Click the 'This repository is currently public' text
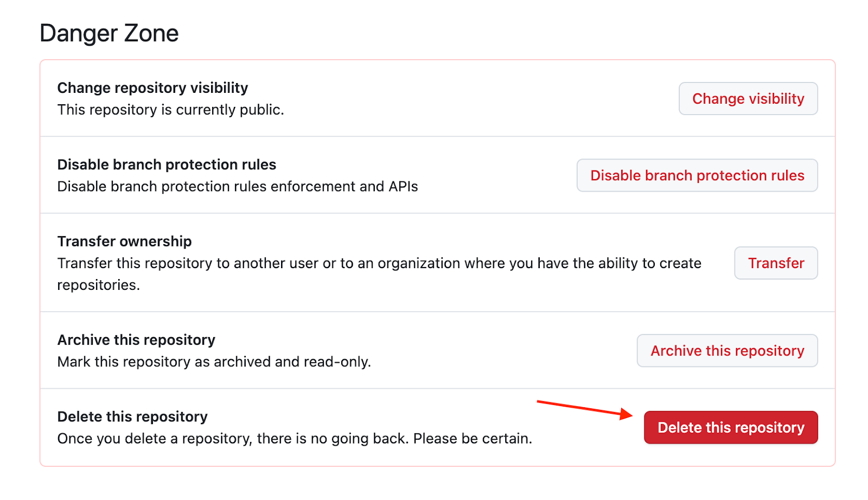Image resolution: width=868 pixels, height=500 pixels. pyautogui.click(x=170, y=110)
